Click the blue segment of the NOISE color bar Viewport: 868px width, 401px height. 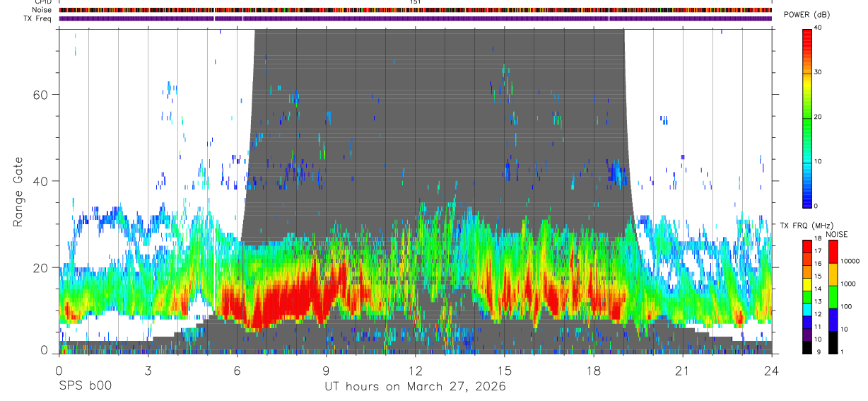[x=832, y=319]
